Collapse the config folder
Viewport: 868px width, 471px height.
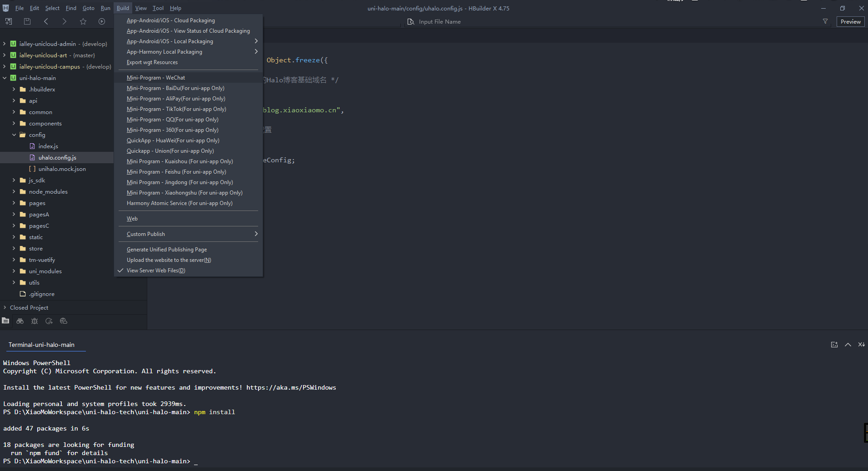click(x=14, y=135)
